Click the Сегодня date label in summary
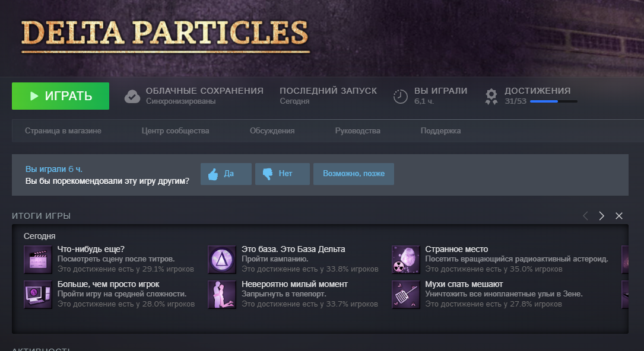Viewport: 644px width, 351px height. (x=39, y=236)
